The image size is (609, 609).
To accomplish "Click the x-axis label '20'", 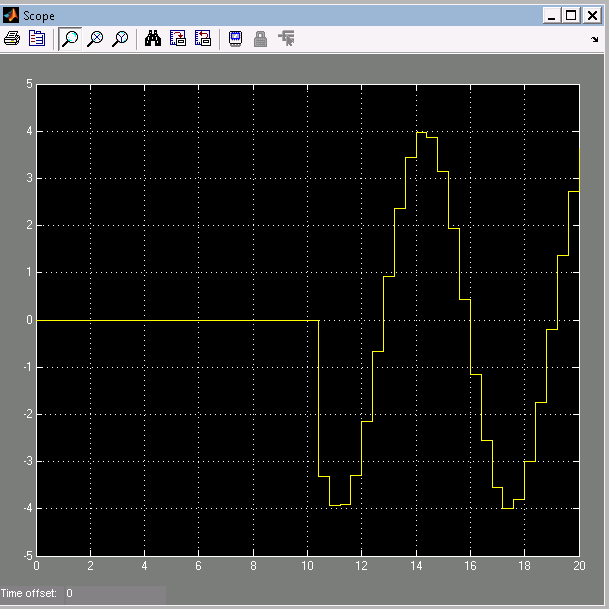I will pos(579,566).
